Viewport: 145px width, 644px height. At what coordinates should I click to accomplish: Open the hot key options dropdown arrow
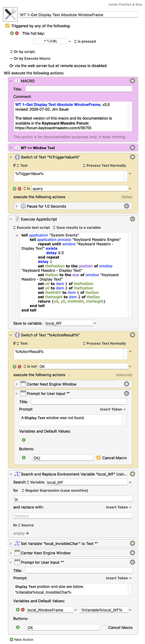(70, 41)
